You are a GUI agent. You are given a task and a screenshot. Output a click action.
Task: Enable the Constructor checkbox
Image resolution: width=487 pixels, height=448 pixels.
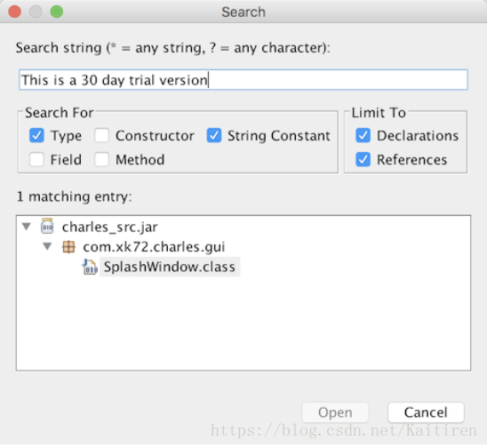point(102,135)
